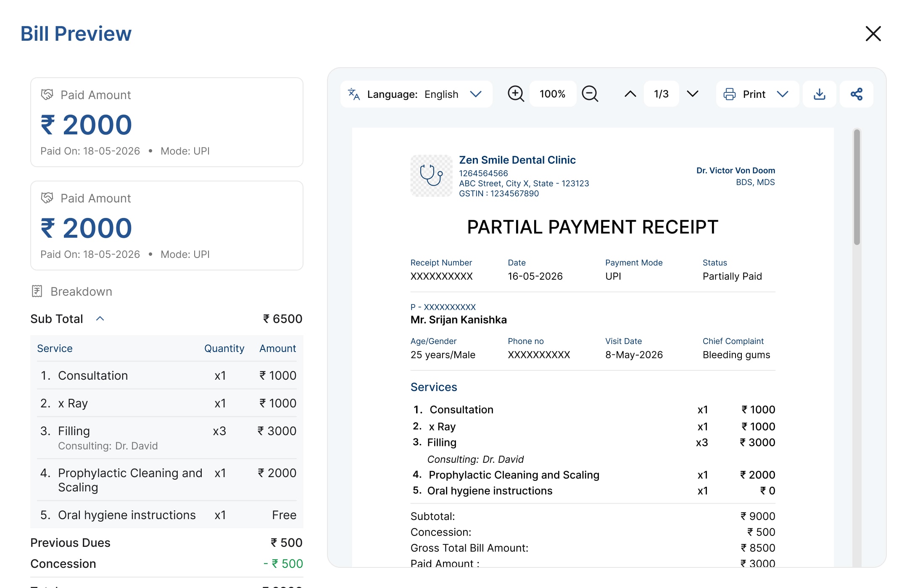Click Dr. Victor Von Doom name
This screenshot has width=907, height=588.
(x=736, y=171)
